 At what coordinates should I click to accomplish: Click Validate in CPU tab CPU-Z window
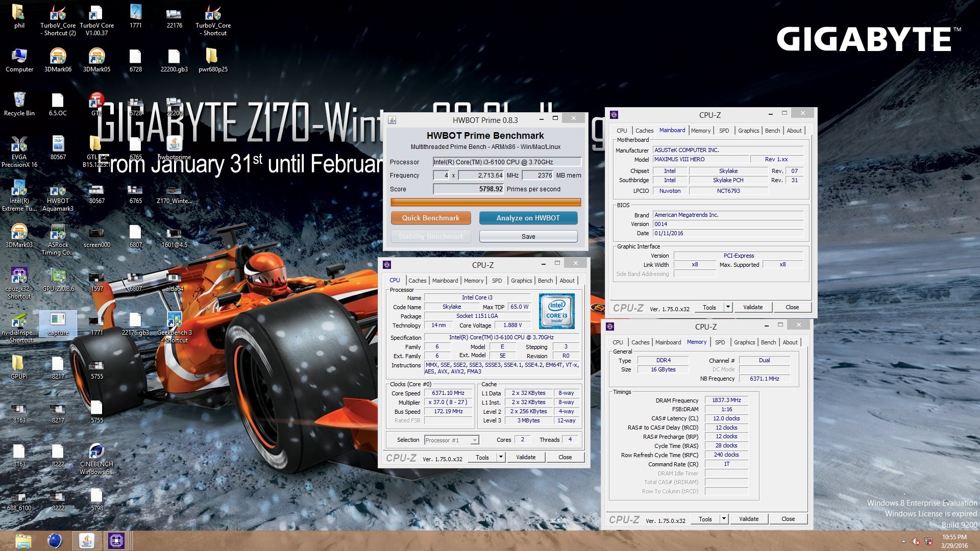coord(525,458)
